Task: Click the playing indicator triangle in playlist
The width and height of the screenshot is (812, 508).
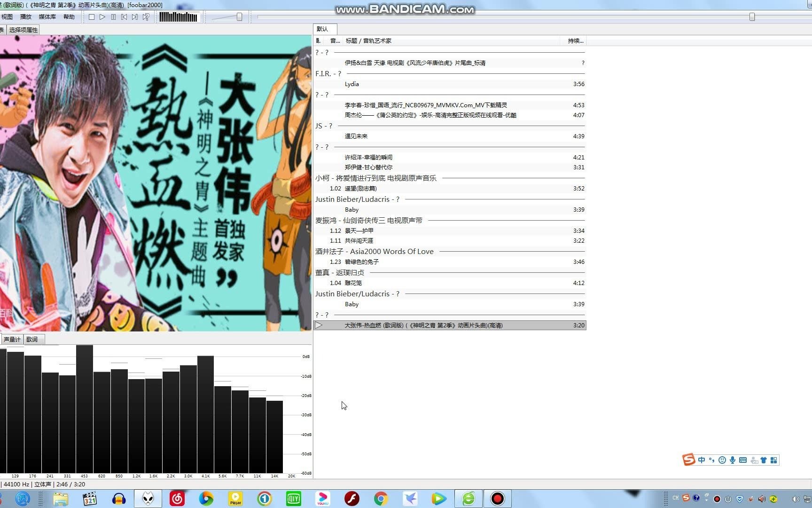Action: (319, 325)
